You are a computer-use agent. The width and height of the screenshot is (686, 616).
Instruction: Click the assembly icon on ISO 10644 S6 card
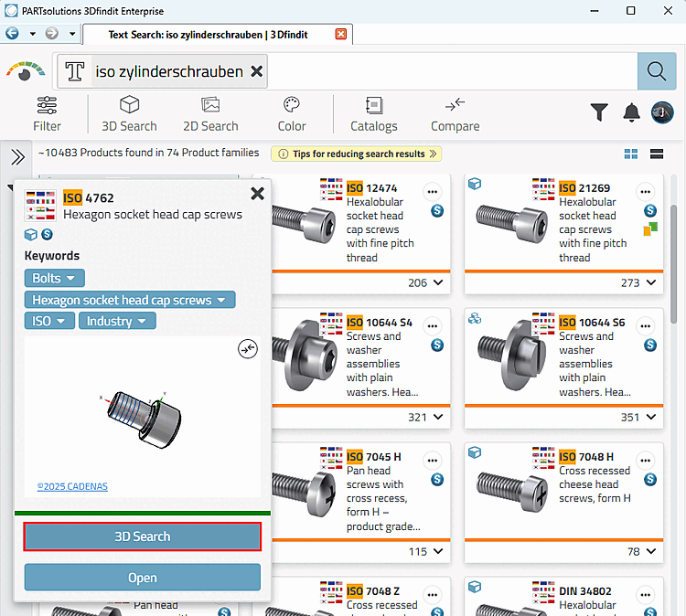475,318
